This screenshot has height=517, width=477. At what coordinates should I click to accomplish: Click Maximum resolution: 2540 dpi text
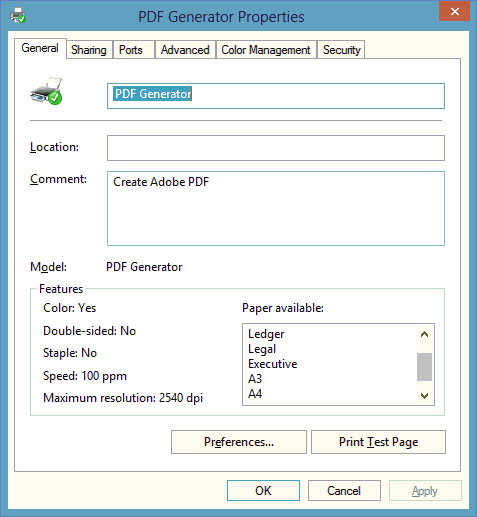coord(123,398)
